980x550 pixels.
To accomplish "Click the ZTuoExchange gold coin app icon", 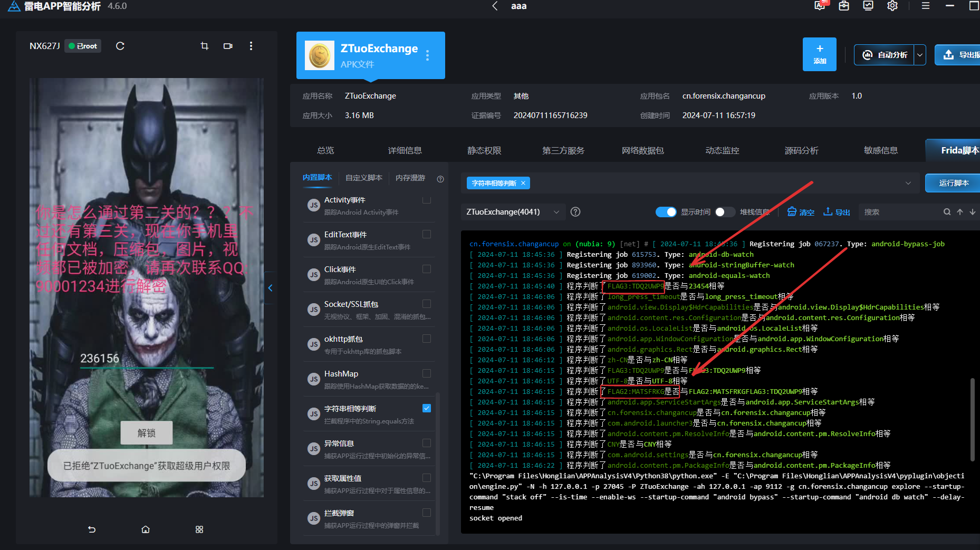I will pyautogui.click(x=320, y=55).
